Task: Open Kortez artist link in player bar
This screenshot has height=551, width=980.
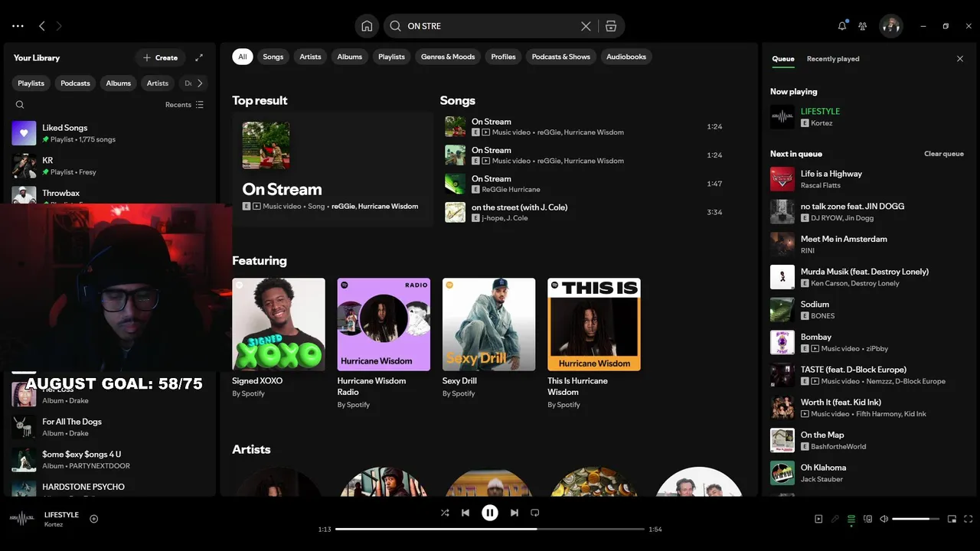Action: 54,525
